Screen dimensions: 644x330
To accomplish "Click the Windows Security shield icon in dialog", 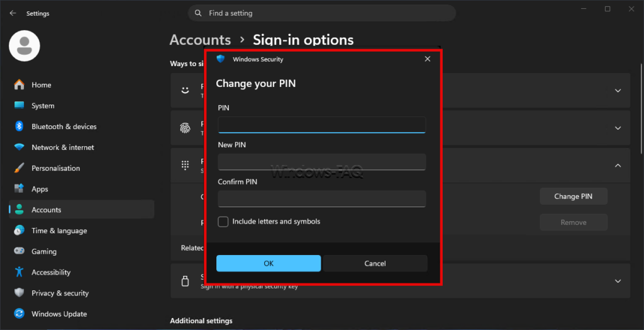I will pos(221,59).
